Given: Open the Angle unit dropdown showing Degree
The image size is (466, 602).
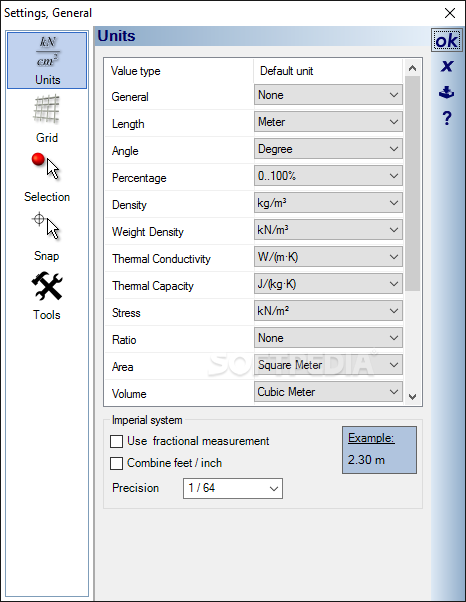Looking at the screenshot, I should click(x=328, y=149).
